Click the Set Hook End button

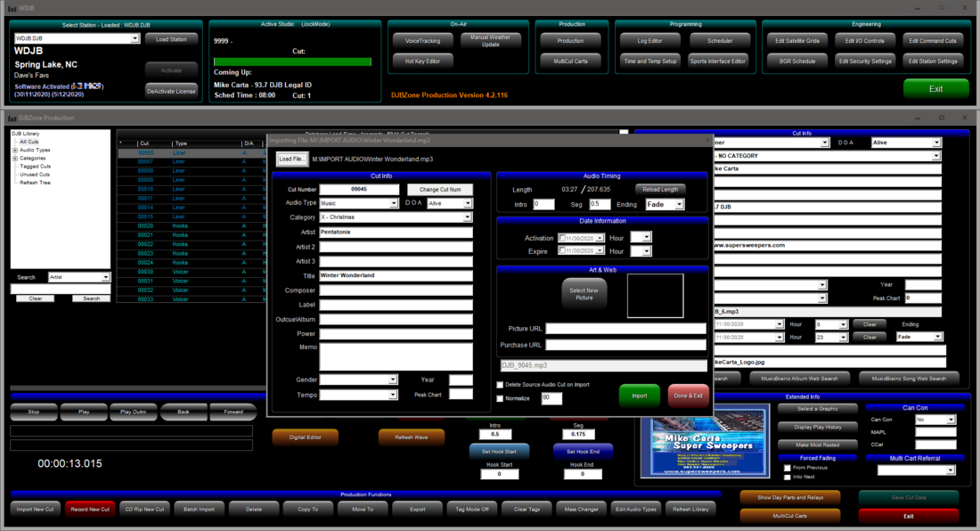click(x=583, y=451)
